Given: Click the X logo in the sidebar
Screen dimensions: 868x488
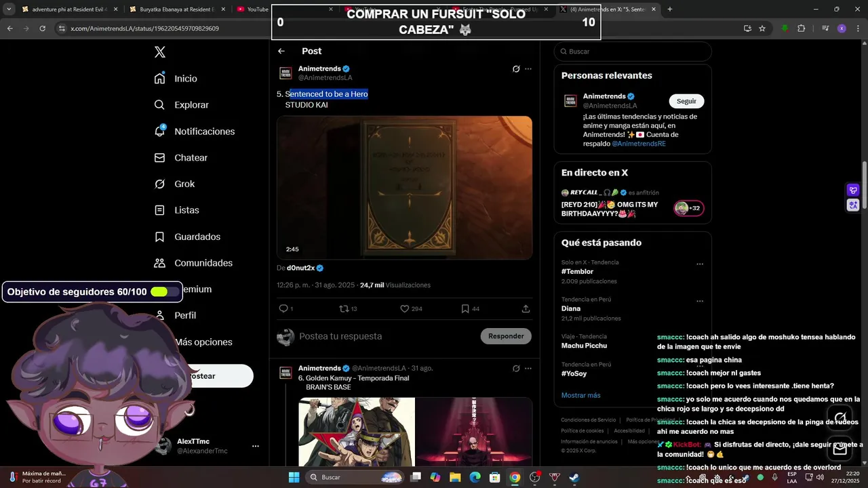Looking at the screenshot, I should point(160,52).
